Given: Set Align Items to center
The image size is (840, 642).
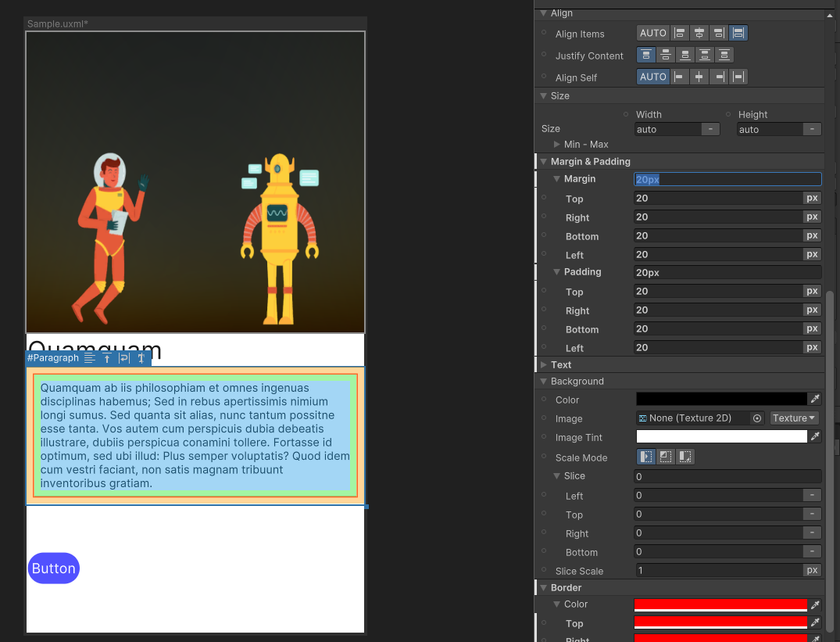Looking at the screenshot, I should (x=699, y=33).
